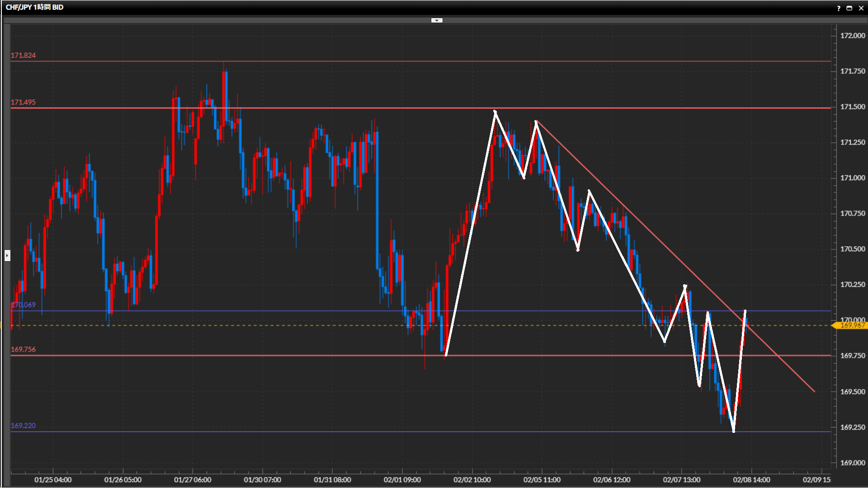The width and height of the screenshot is (868, 488).
Task: Expand the top toolbar drop-down arrow
Action: (437, 20)
